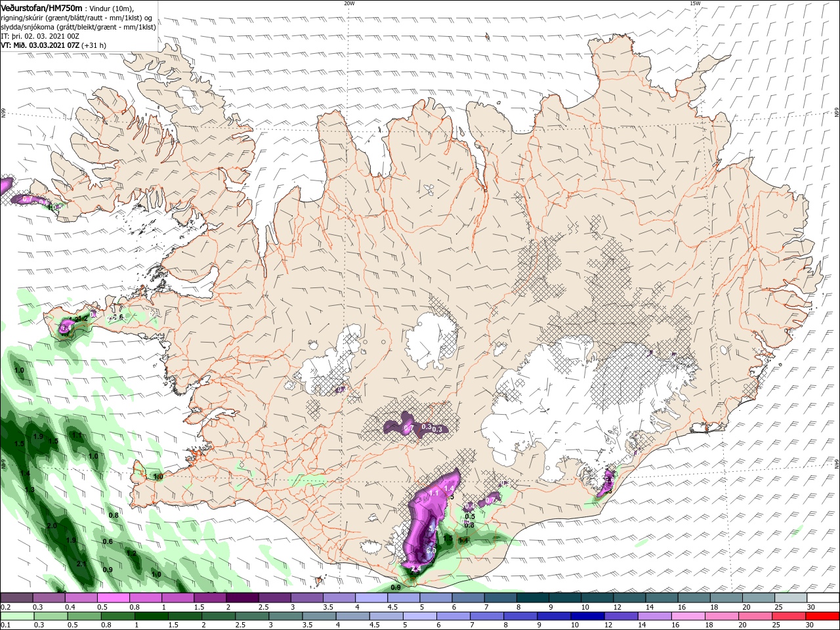840x630 pixels.
Task: Pick upper scale swatch between 2 and 2.5
Action: pyautogui.click(x=241, y=598)
